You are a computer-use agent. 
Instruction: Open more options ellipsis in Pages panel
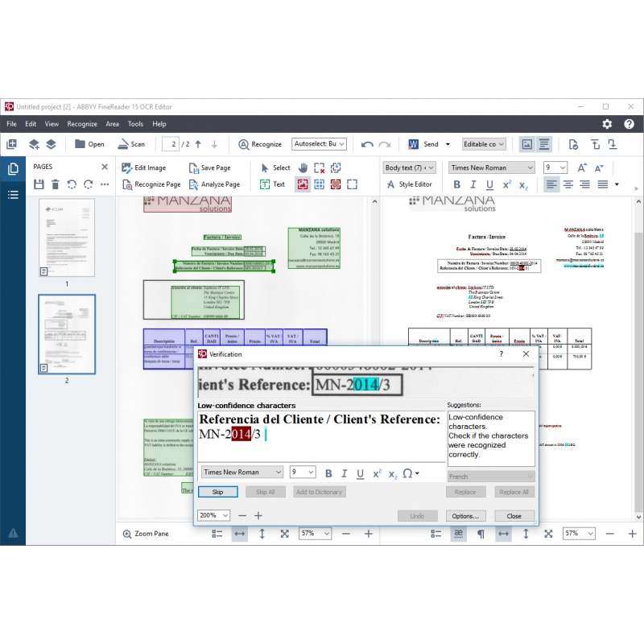click(105, 184)
